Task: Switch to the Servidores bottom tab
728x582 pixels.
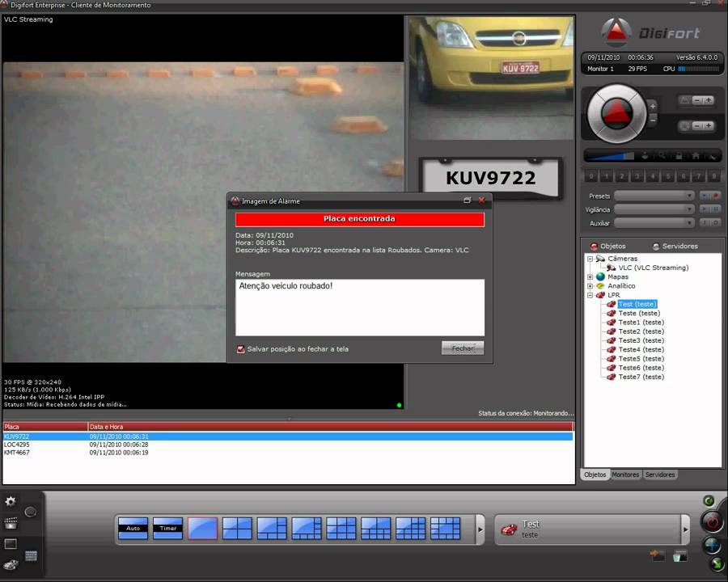Action: pyautogui.click(x=660, y=474)
